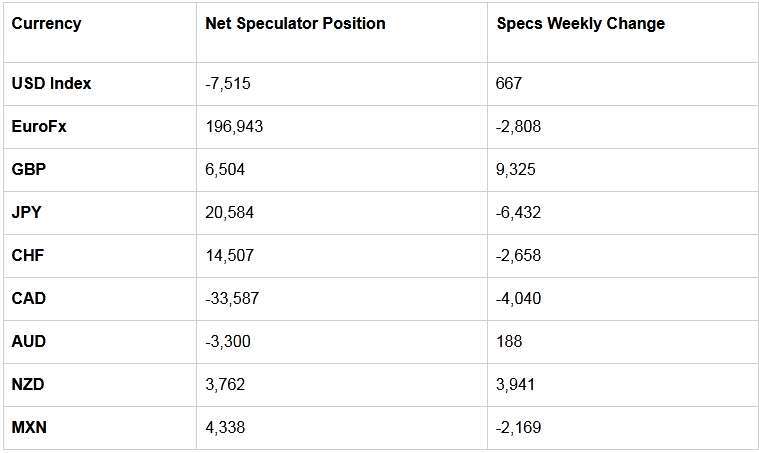The width and height of the screenshot is (759, 453).
Task: Select the CAD currency label
Action: [x=29, y=299]
